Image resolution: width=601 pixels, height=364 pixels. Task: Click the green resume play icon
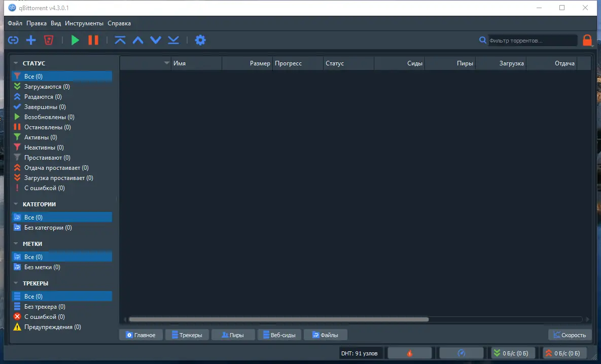[x=75, y=40]
